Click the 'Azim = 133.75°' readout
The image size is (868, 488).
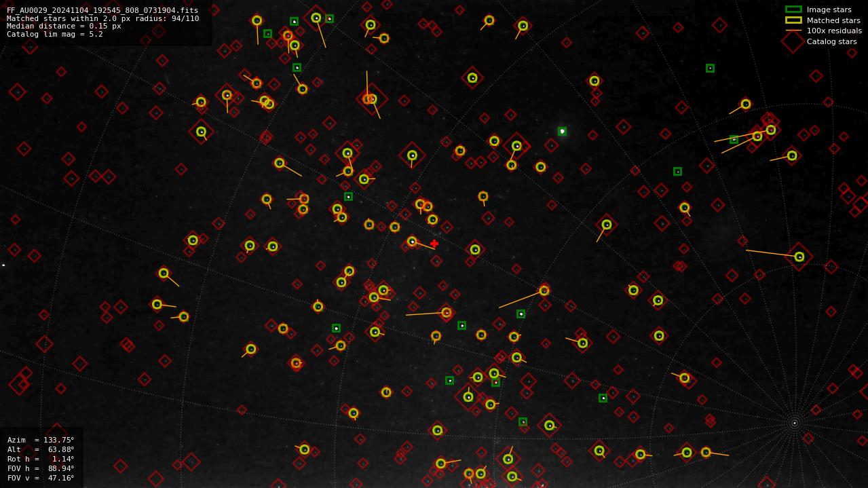pyautogui.click(x=41, y=440)
